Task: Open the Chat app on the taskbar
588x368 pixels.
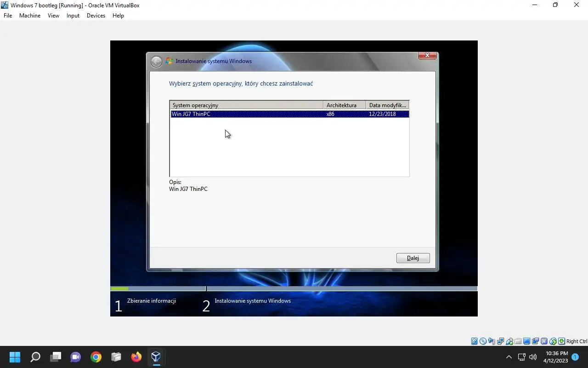Action: pyautogui.click(x=76, y=357)
